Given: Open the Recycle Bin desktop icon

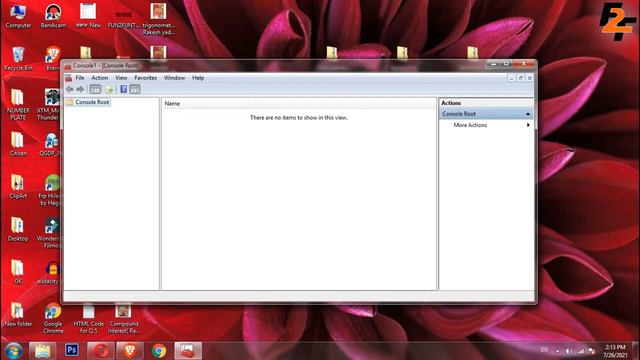Looking at the screenshot, I should [x=18, y=59].
